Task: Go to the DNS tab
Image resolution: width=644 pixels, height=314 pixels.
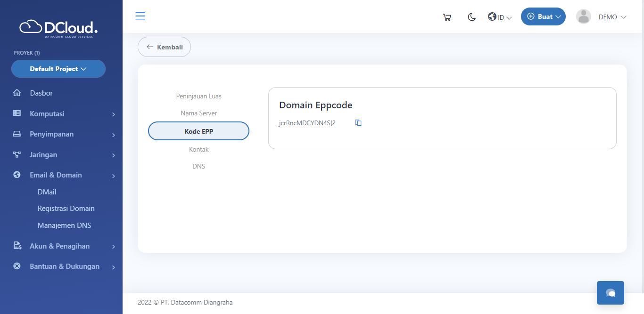Action: (x=198, y=167)
